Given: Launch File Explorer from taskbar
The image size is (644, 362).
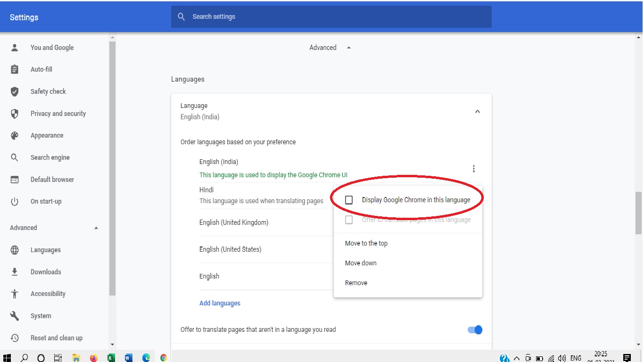Looking at the screenshot, I should coord(76,358).
